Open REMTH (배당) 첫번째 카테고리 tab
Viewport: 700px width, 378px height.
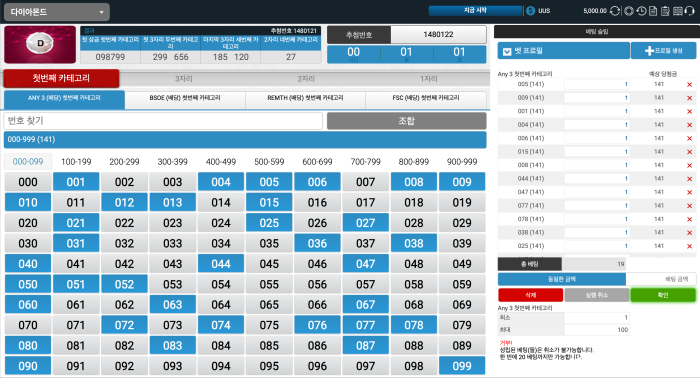pos(305,99)
